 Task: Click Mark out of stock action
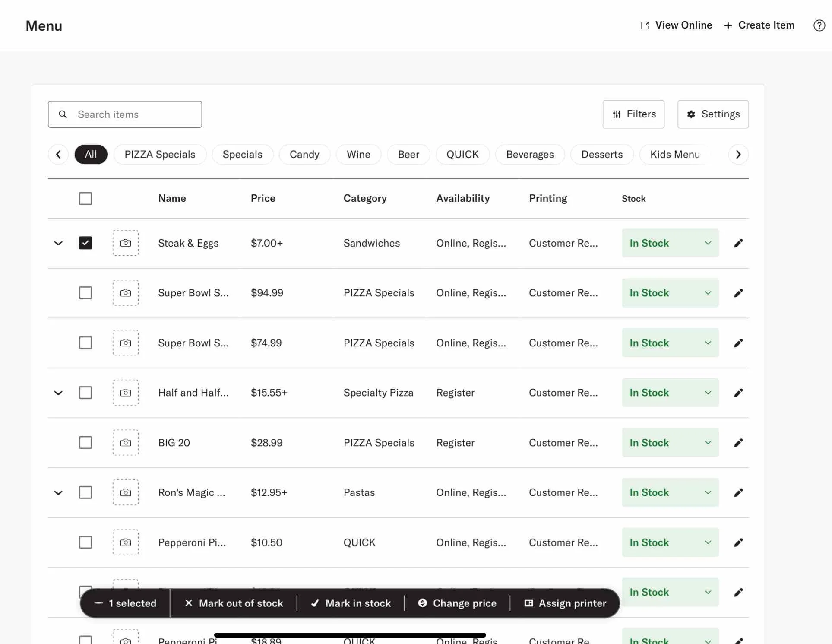point(234,603)
